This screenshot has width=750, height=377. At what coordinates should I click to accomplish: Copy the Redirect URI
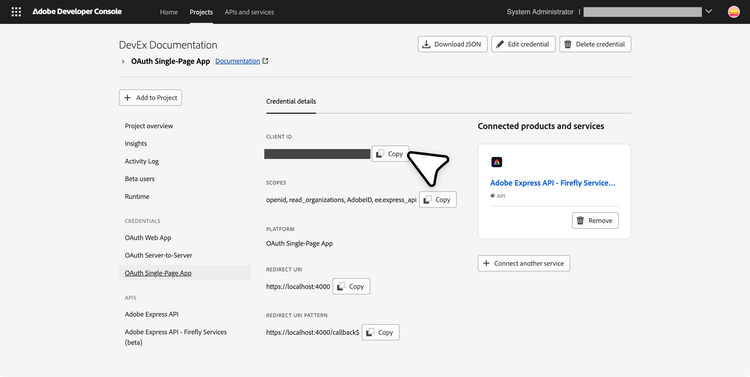tap(351, 287)
